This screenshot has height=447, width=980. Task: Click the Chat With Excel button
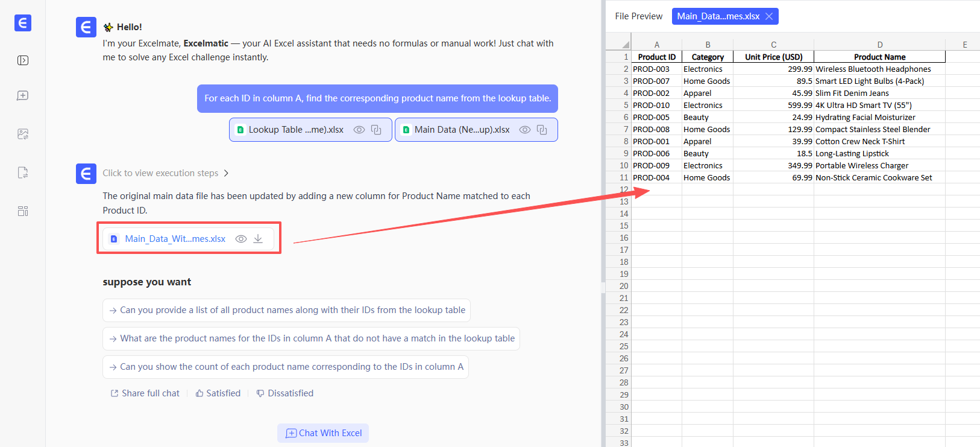pos(323,433)
